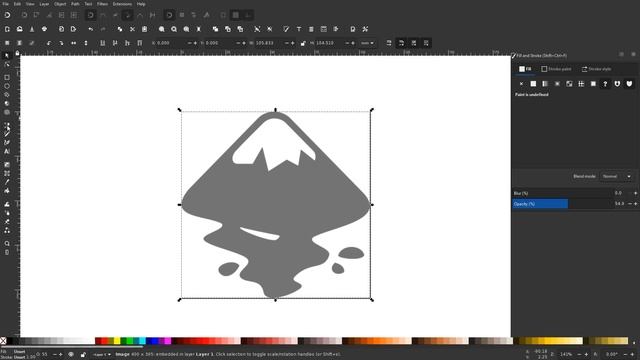This screenshot has height=360, width=640.
Task: Open the current layer dropdown
Action: (x=102, y=355)
